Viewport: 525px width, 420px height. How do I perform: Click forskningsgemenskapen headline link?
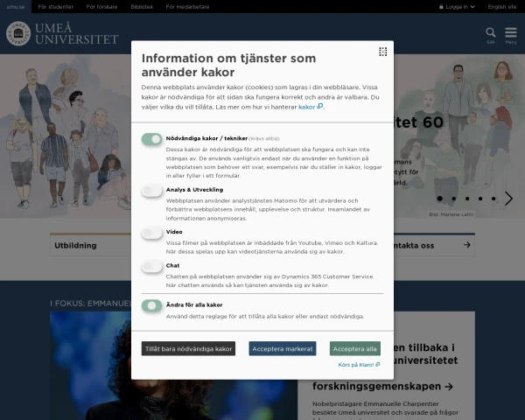coord(382,386)
